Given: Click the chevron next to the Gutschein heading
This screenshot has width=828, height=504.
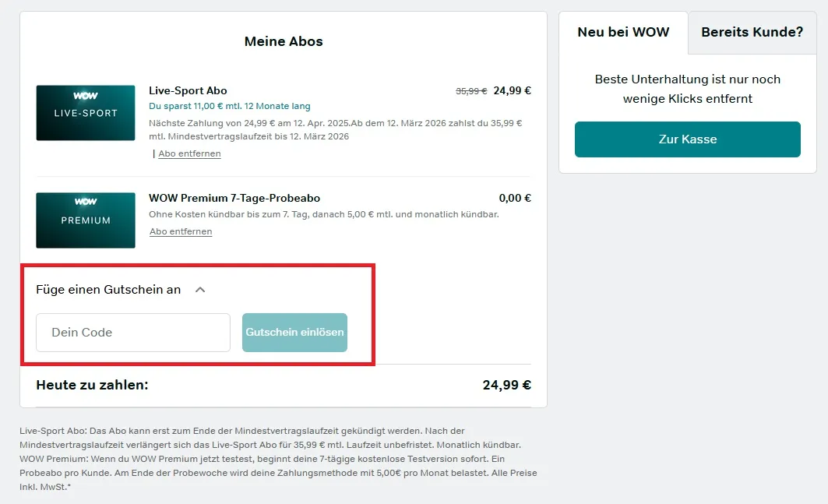Looking at the screenshot, I should [x=199, y=288].
